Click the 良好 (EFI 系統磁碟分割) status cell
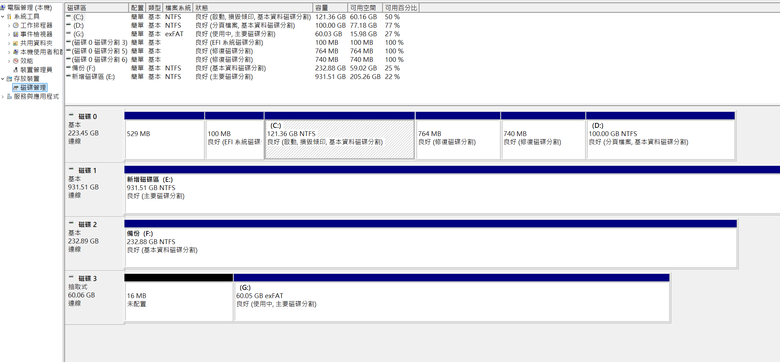780x362 pixels. point(229,42)
